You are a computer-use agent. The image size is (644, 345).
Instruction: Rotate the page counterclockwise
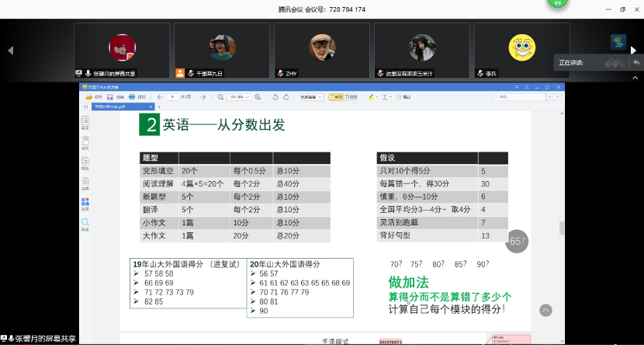[275, 97]
